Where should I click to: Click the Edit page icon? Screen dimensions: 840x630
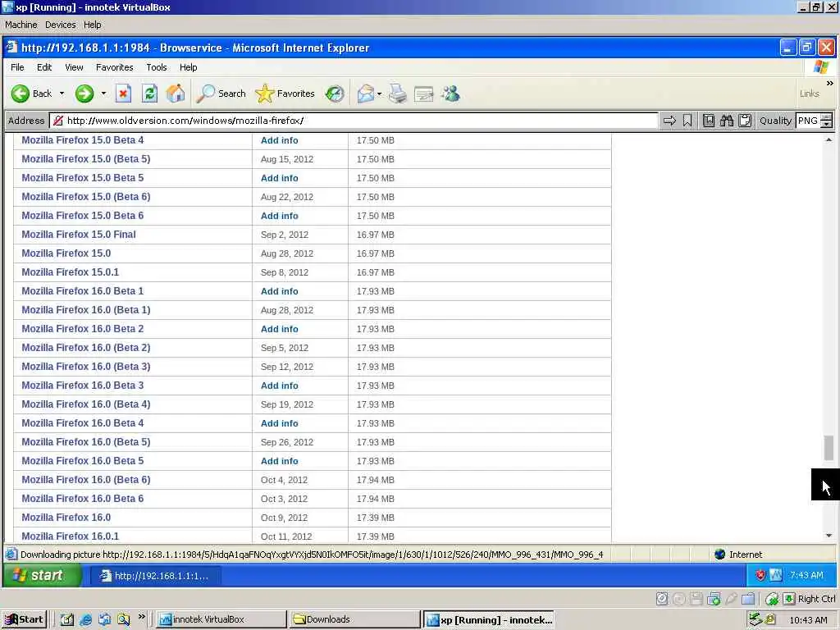(424, 94)
